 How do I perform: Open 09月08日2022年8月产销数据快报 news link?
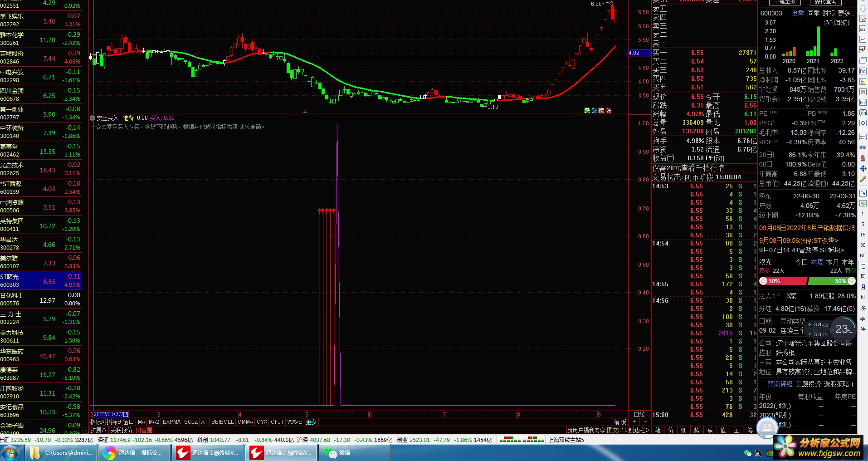[x=807, y=228]
